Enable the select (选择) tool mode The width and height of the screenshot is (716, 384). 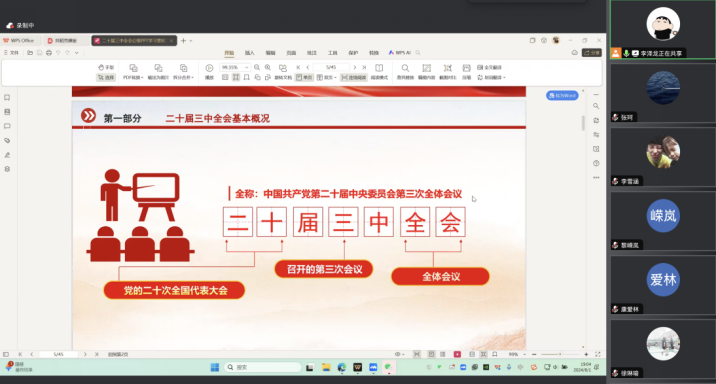(105, 78)
